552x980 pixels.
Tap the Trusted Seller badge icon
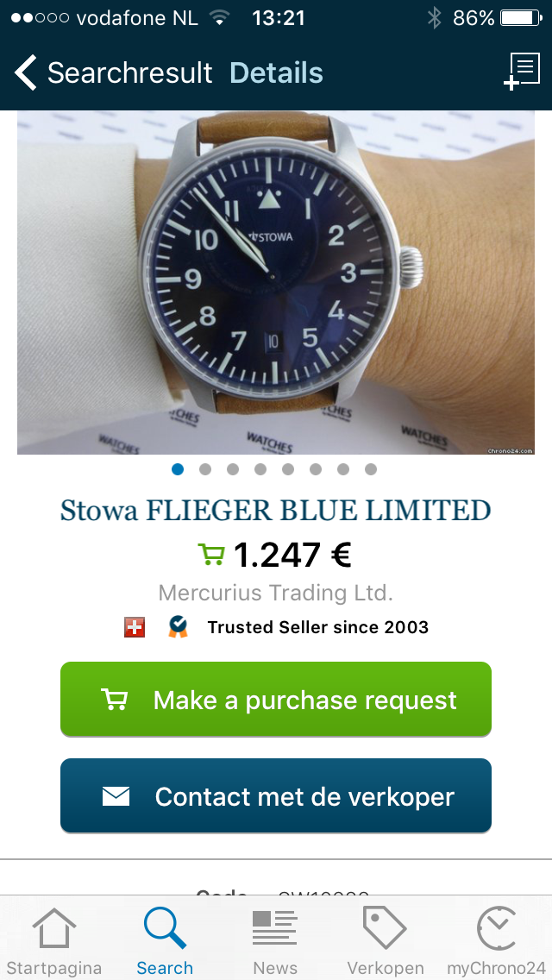179,627
